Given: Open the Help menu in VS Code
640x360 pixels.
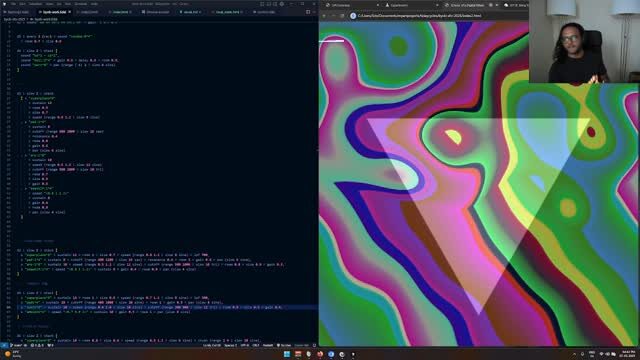Looking at the screenshot, I should [x=94, y=4].
